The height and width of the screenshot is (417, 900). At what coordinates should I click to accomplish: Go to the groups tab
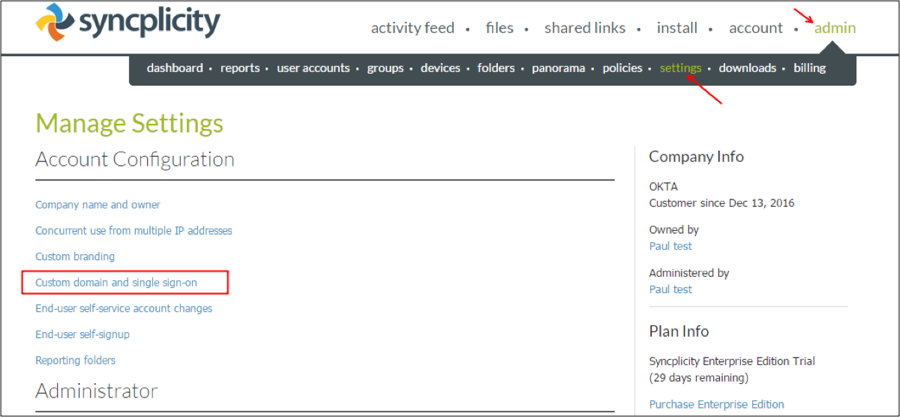point(385,68)
